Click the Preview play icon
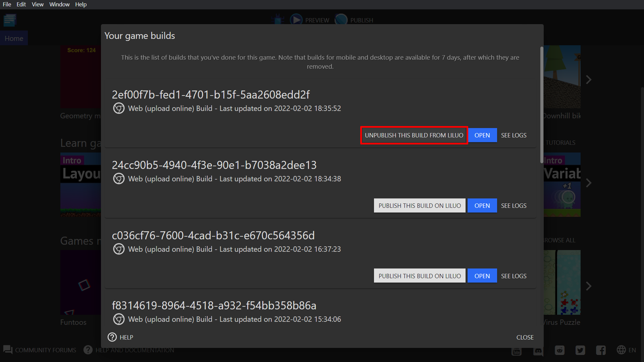Image resolution: width=644 pixels, height=362 pixels. click(x=296, y=20)
